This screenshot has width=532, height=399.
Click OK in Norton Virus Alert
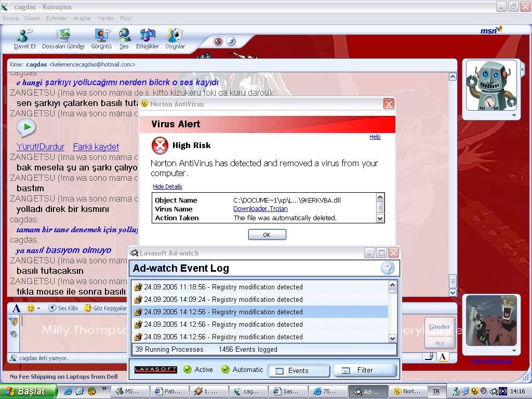point(267,235)
